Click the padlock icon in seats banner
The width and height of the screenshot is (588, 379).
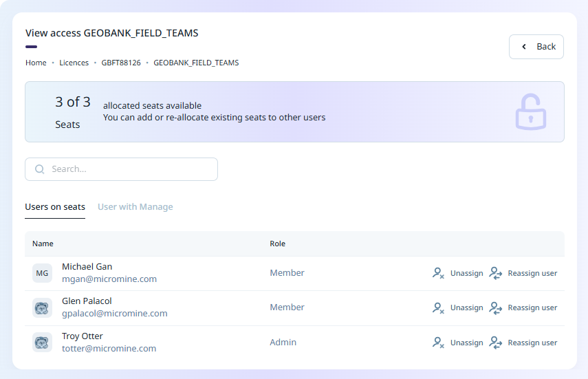pyautogui.click(x=530, y=112)
